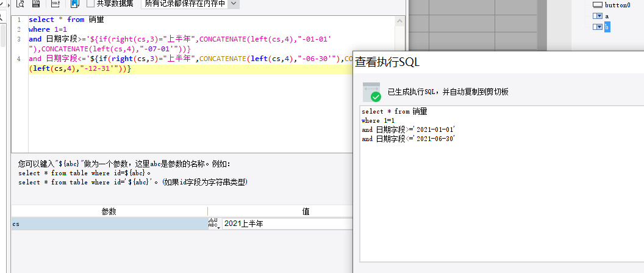Click the combo box icon next to 'b'

(598, 27)
